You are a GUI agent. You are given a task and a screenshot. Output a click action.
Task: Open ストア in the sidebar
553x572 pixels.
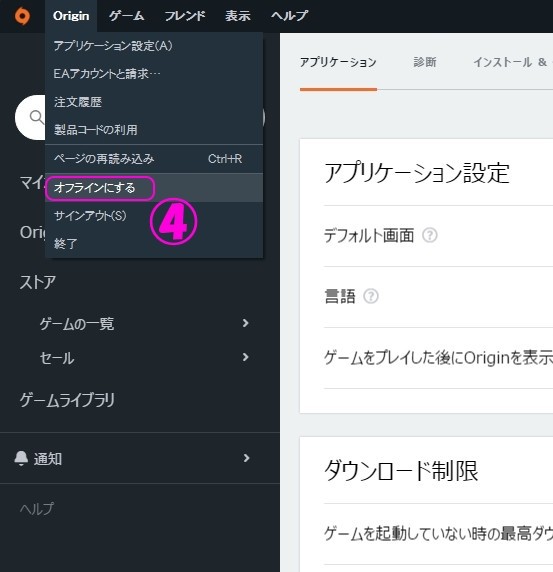tap(38, 282)
